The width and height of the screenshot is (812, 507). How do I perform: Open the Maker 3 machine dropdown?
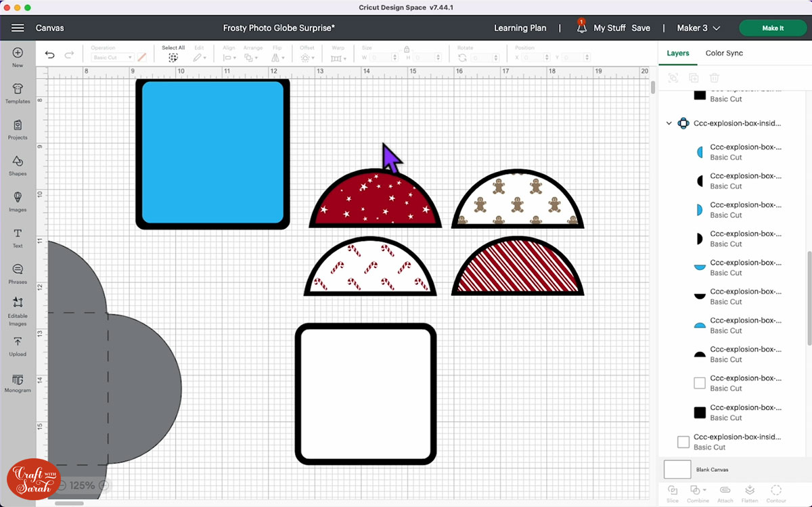tap(698, 28)
